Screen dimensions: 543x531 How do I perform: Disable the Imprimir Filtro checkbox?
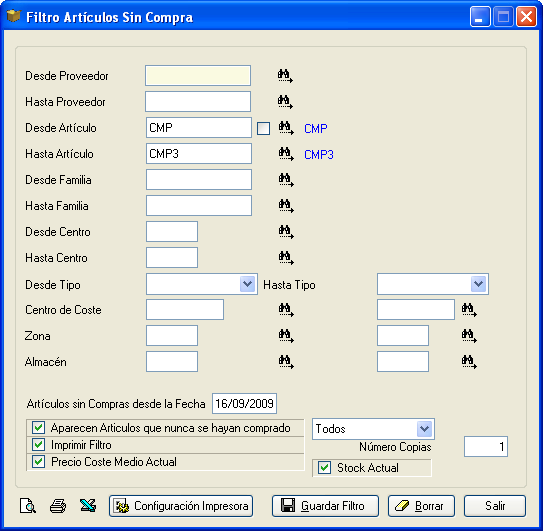[38, 445]
